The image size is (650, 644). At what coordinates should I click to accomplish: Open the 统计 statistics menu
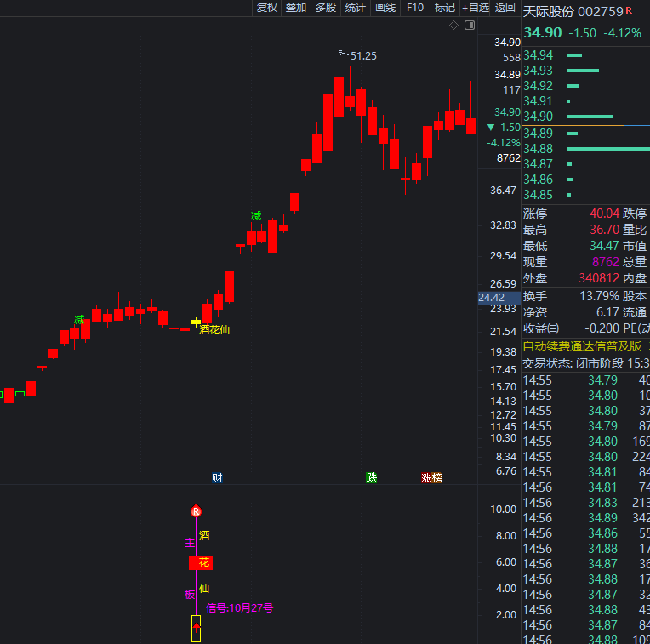(356, 8)
